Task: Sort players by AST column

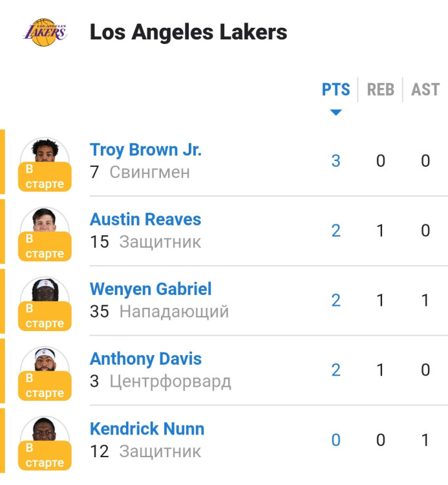Action: pyautogui.click(x=425, y=89)
